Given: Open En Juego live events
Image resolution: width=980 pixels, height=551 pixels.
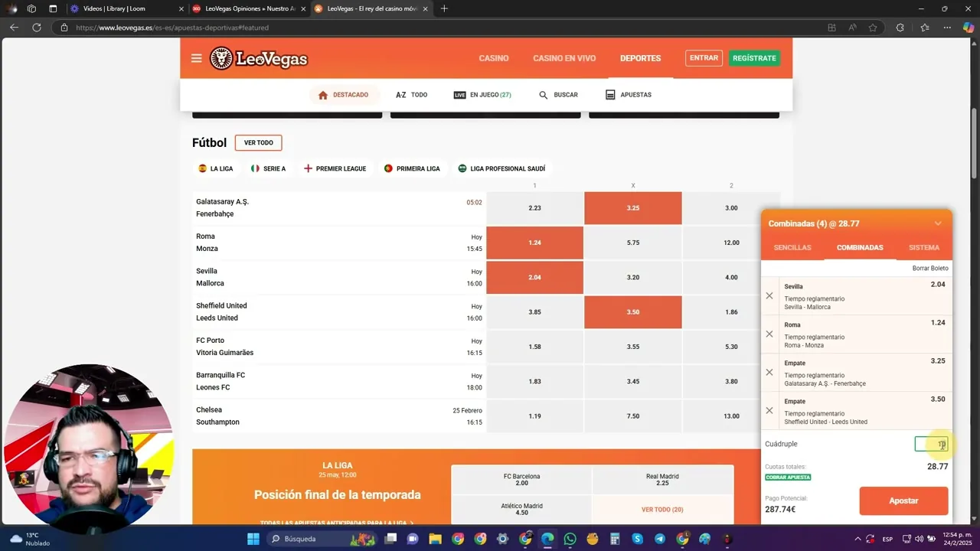Looking at the screenshot, I should [482, 95].
